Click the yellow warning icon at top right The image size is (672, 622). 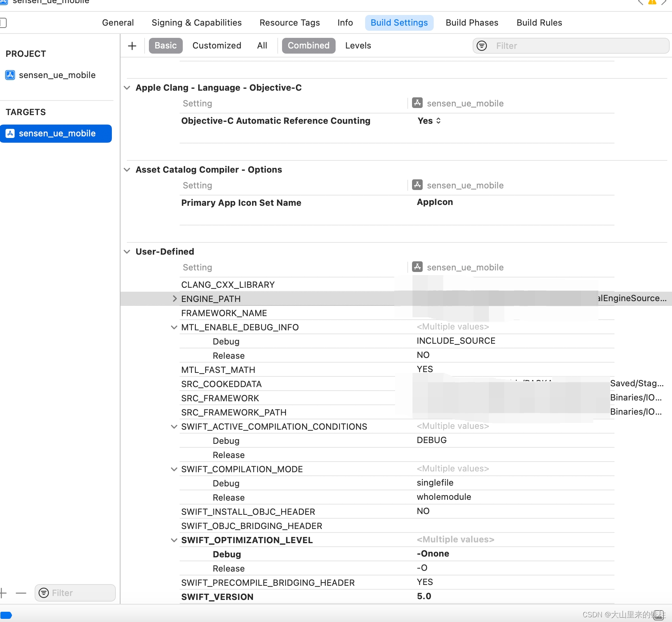point(652,2)
